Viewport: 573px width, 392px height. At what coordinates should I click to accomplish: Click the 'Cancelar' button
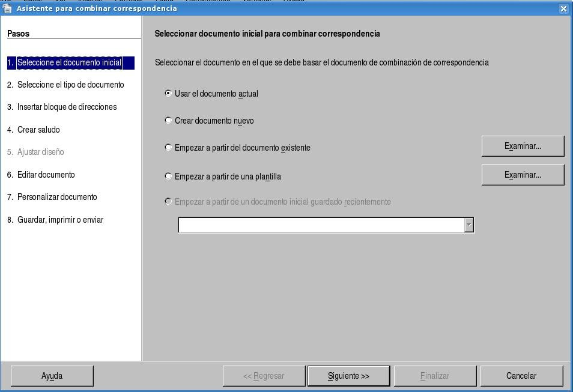[x=521, y=376]
